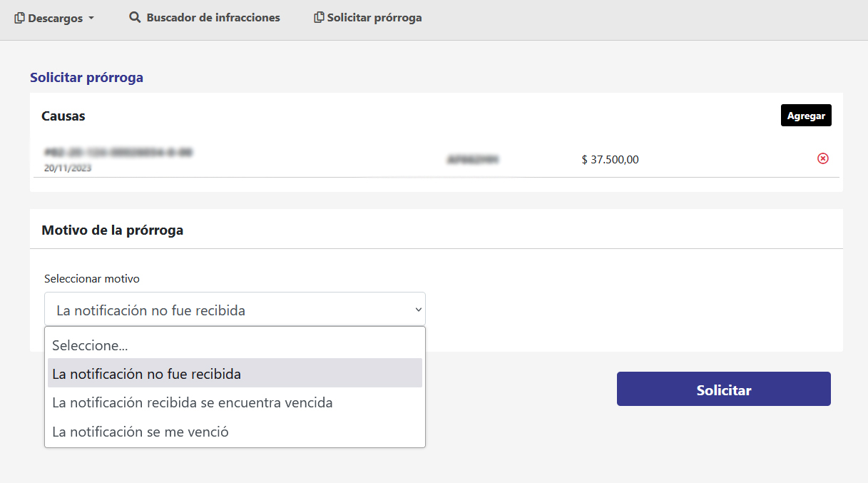Viewport: 868px width, 483px height.
Task: Pick "La notificación recibida se encuentra vencida"
Action: click(193, 402)
